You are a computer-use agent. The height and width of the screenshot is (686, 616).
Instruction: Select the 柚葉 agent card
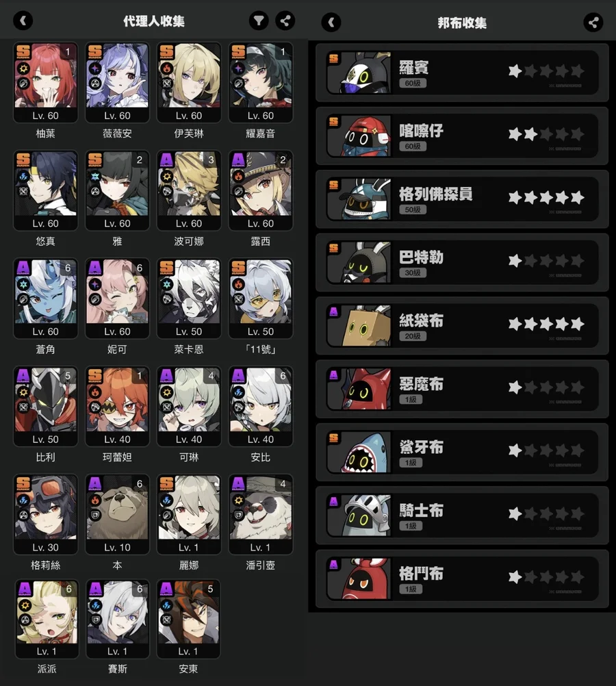[45, 83]
